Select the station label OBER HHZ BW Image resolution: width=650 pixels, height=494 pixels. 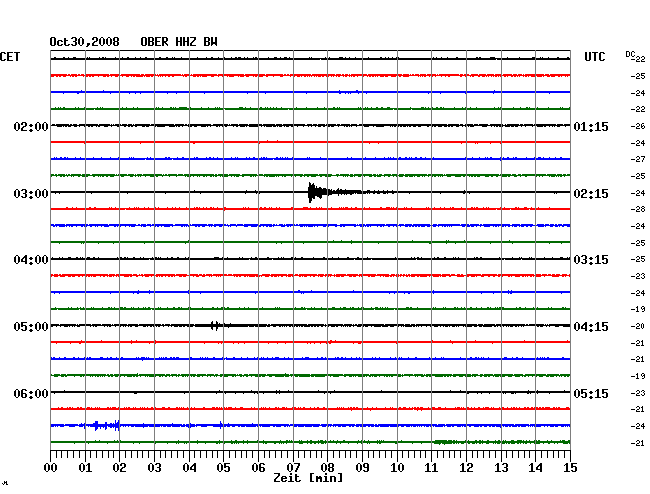(x=179, y=42)
